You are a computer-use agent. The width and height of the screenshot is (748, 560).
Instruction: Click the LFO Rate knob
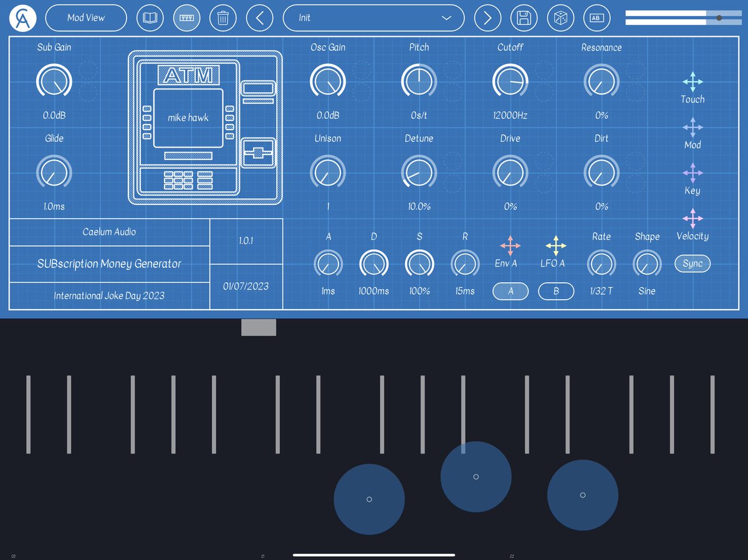pyautogui.click(x=602, y=264)
